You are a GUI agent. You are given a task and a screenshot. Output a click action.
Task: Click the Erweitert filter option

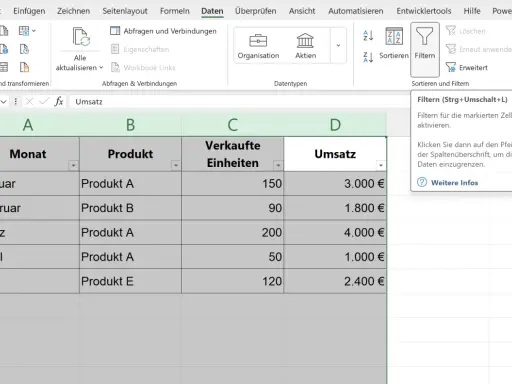(467, 68)
